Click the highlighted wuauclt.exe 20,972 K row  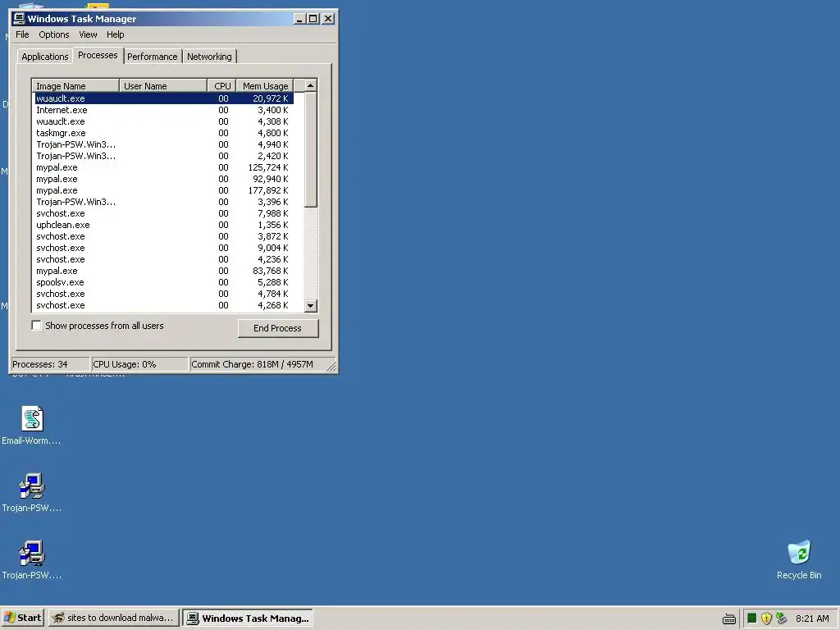163,98
